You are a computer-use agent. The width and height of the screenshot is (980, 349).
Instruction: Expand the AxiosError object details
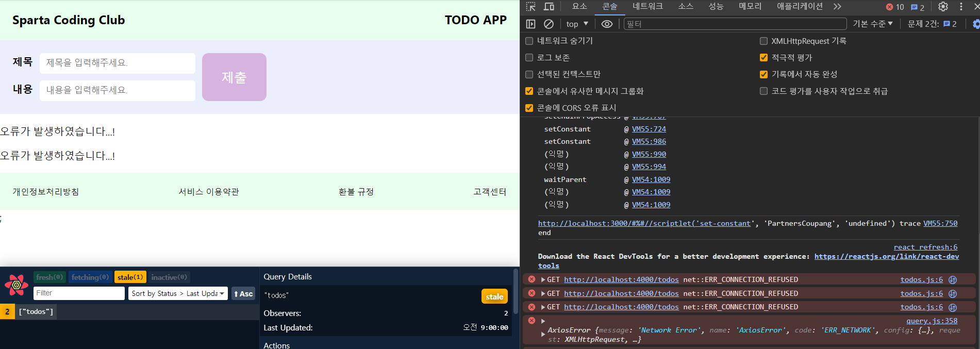click(543, 335)
